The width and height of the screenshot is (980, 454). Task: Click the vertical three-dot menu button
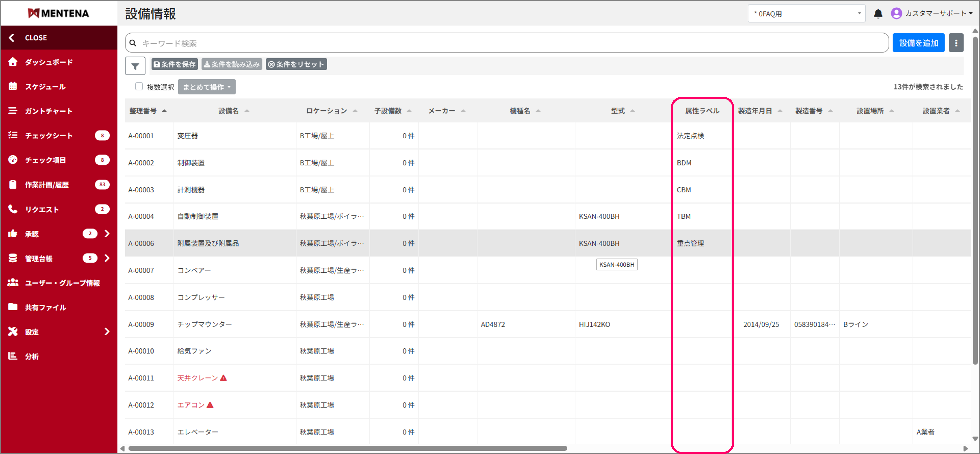pyautogui.click(x=956, y=43)
